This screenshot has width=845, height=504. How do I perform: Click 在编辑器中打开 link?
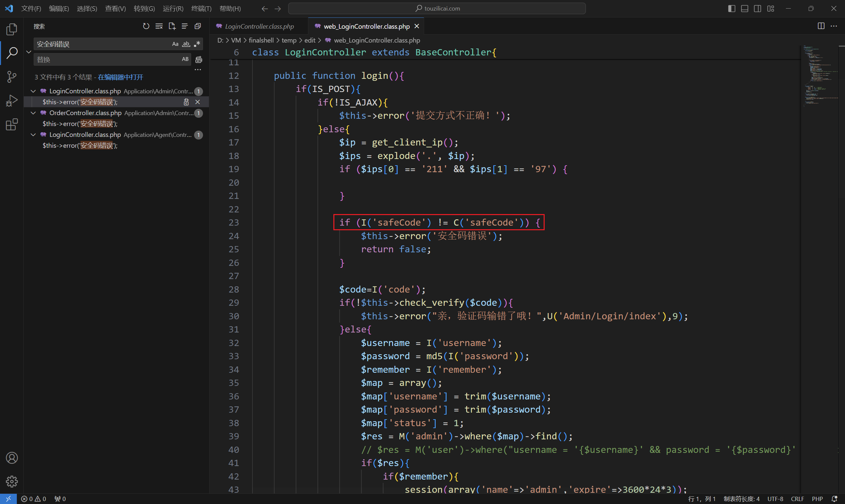(120, 77)
